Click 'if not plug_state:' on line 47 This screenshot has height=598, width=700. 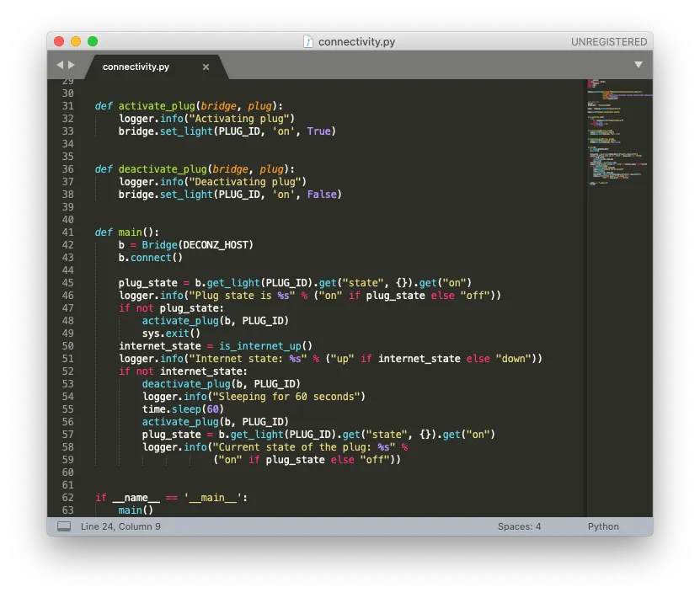(171, 308)
